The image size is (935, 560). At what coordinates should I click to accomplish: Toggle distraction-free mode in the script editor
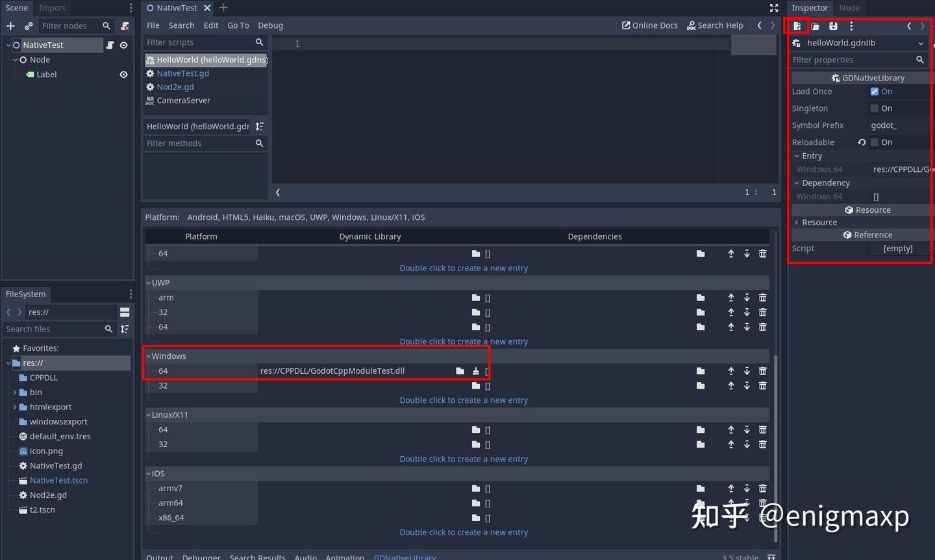(773, 8)
